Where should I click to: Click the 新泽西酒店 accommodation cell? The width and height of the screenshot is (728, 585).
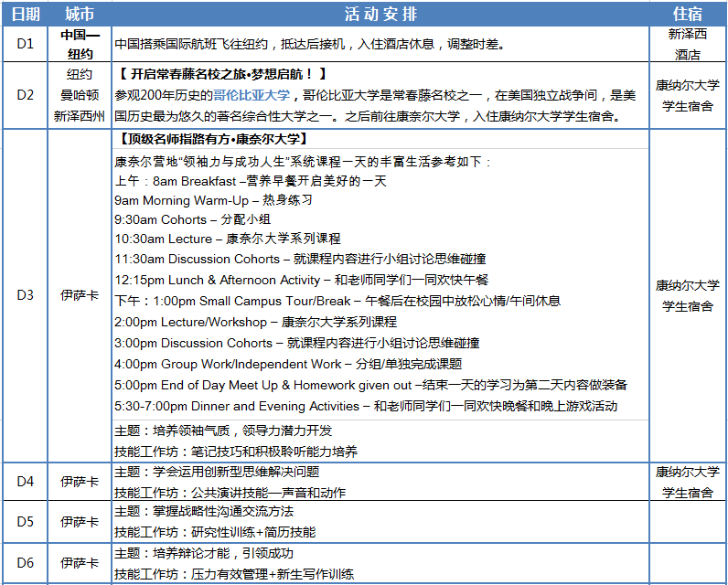pos(688,44)
